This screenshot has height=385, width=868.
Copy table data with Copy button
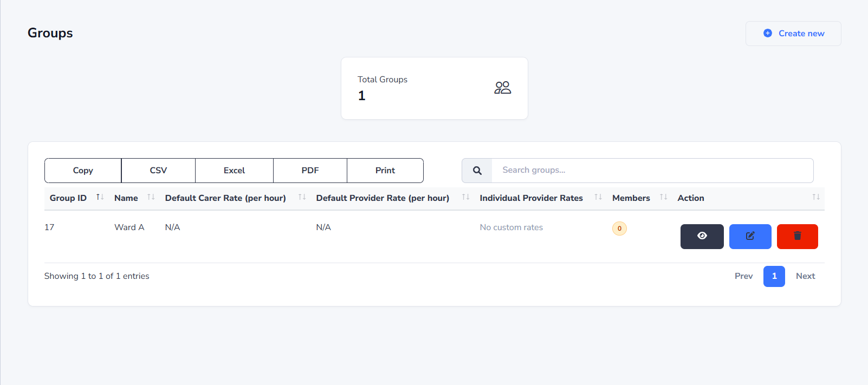click(x=83, y=171)
